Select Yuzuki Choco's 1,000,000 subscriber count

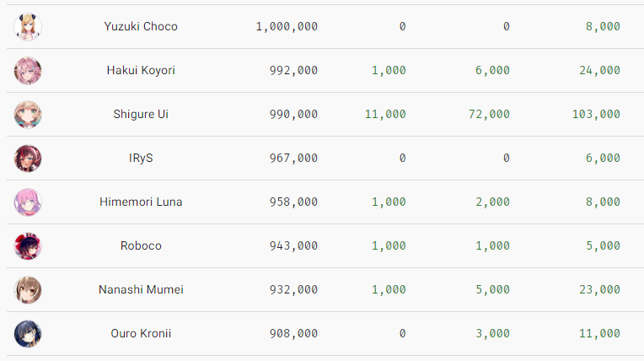pyautogui.click(x=287, y=27)
